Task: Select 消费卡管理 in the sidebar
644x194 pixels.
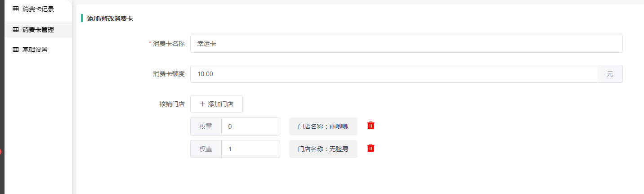Action: coord(38,30)
